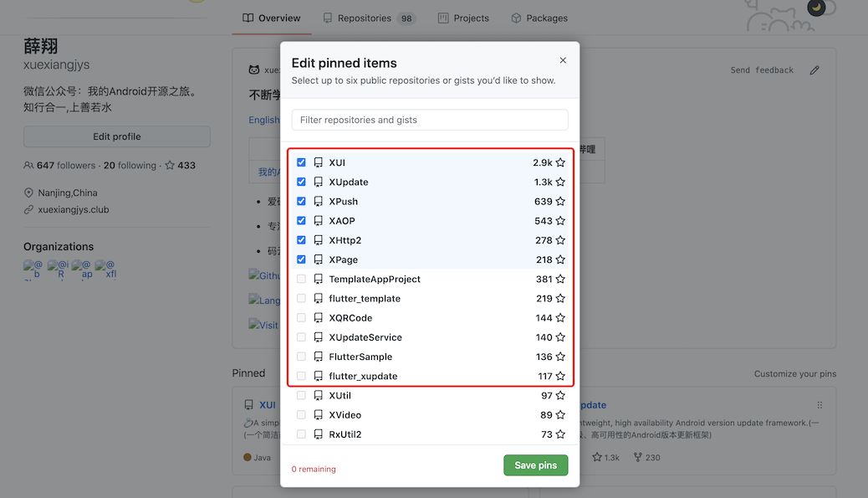Viewport: 868px width, 498px height.
Task: Toggle the XAOP pinned checkbox
Action: (301, 221)
